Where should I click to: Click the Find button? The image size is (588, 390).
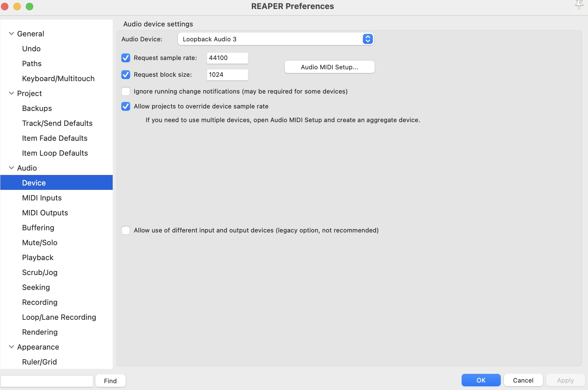click(110, 381)
